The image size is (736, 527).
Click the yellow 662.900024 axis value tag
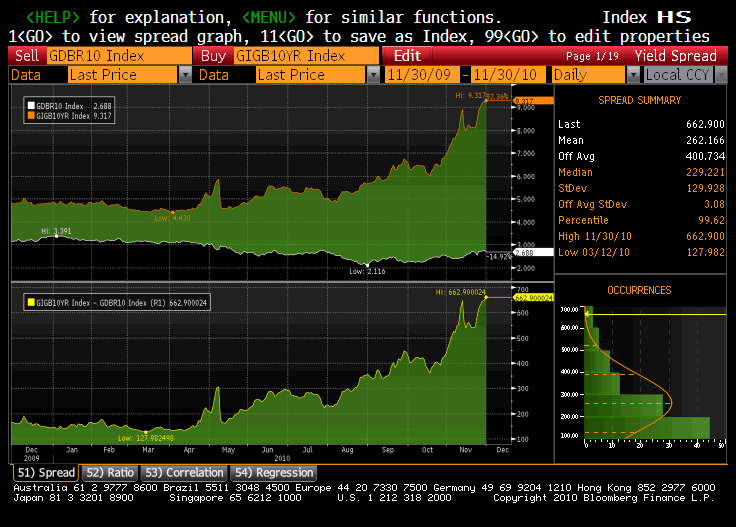pos(532,298)
